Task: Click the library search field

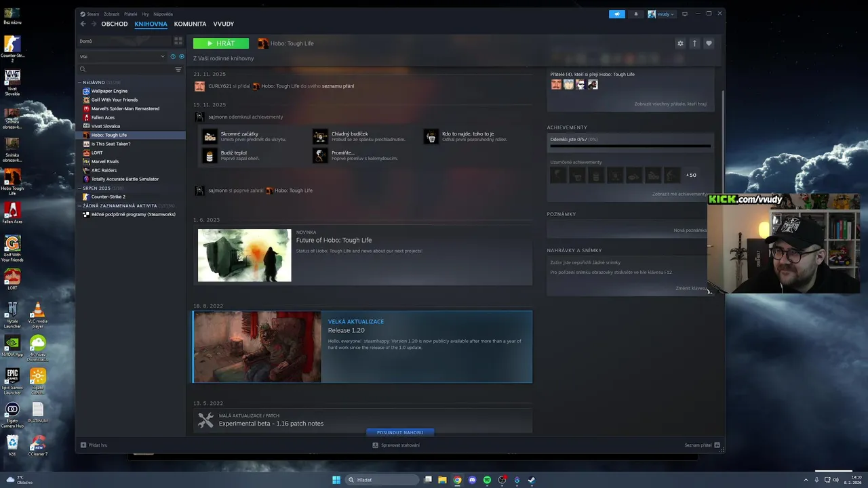Action: coord(125,69)
